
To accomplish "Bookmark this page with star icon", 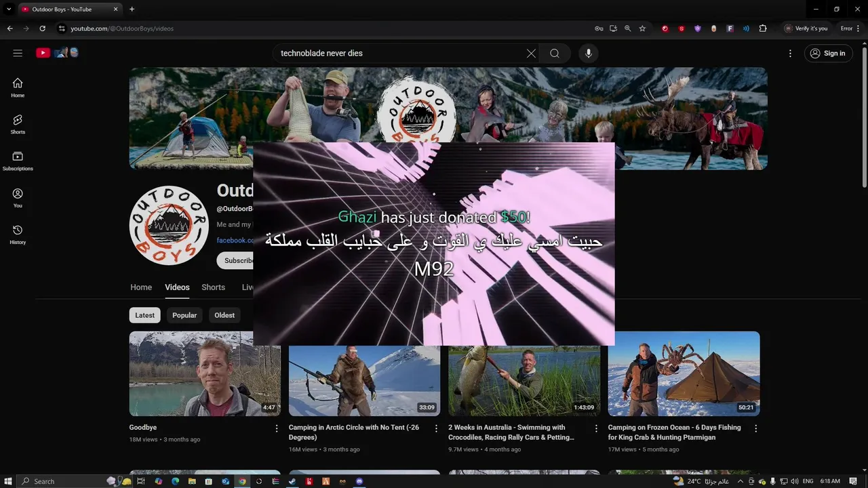I will [642, 28].
